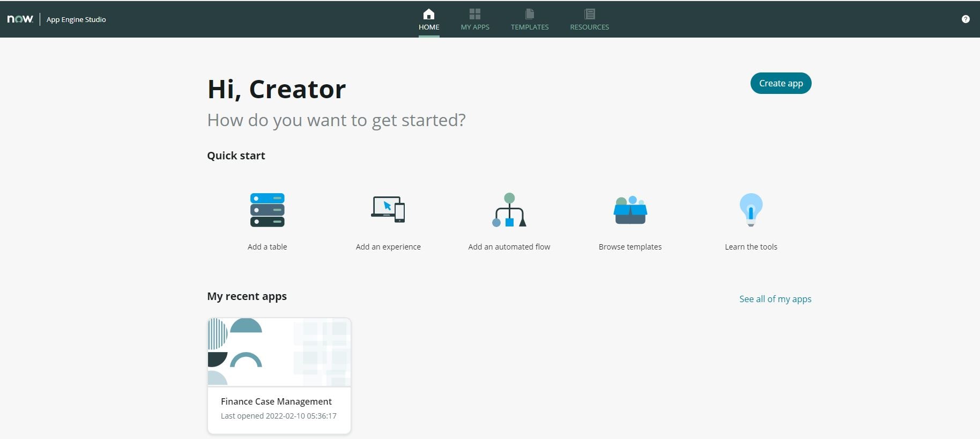Viewport: 980px width, 439px height.
Task: Open the help question mark icon
Action: point(966,19)
